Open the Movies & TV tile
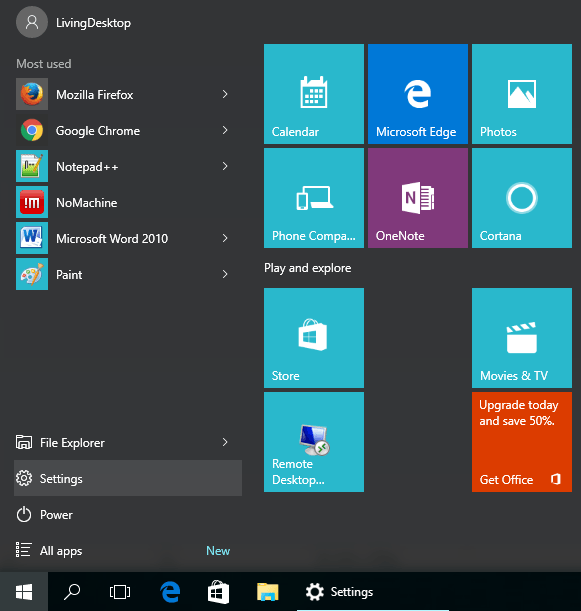 (x=522, y=338)
